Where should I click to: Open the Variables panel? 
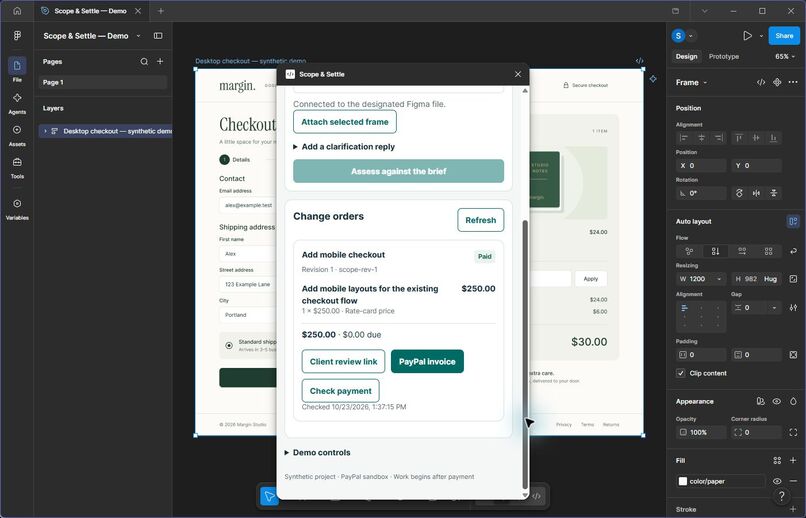pos(17,204)
